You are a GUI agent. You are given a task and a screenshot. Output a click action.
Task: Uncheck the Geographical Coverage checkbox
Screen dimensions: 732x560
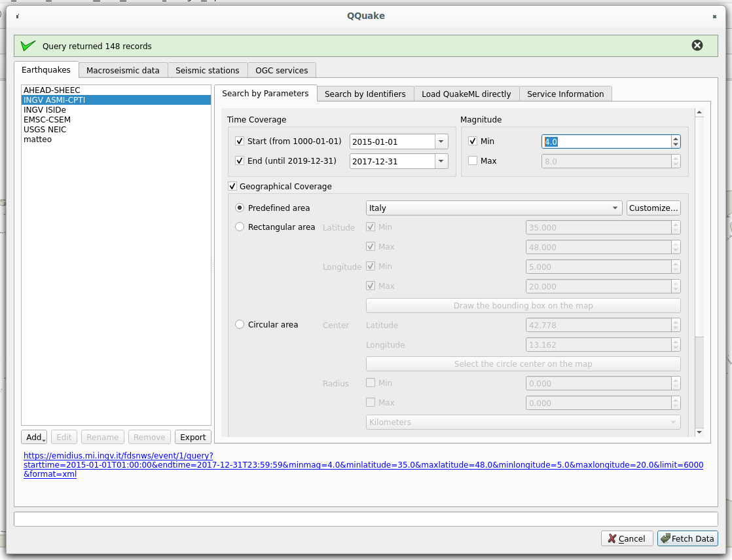click(232, 186)
